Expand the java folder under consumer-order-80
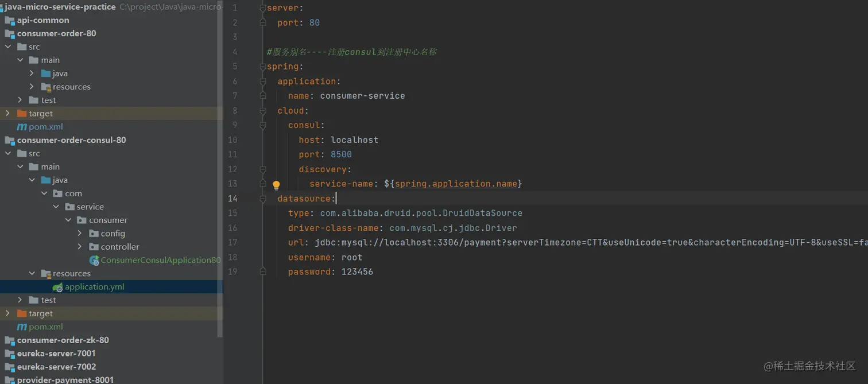868x384 pixels. pos(32,73)
